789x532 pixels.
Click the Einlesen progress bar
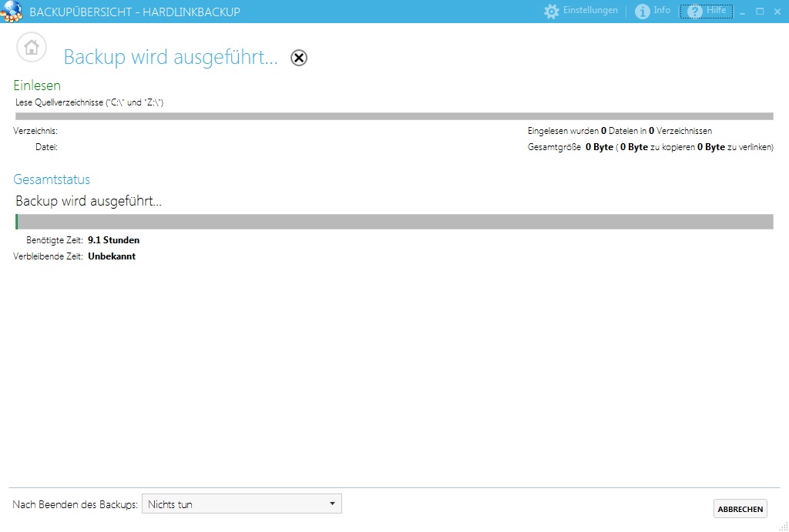pyautogui.click(x=394, y=116)
